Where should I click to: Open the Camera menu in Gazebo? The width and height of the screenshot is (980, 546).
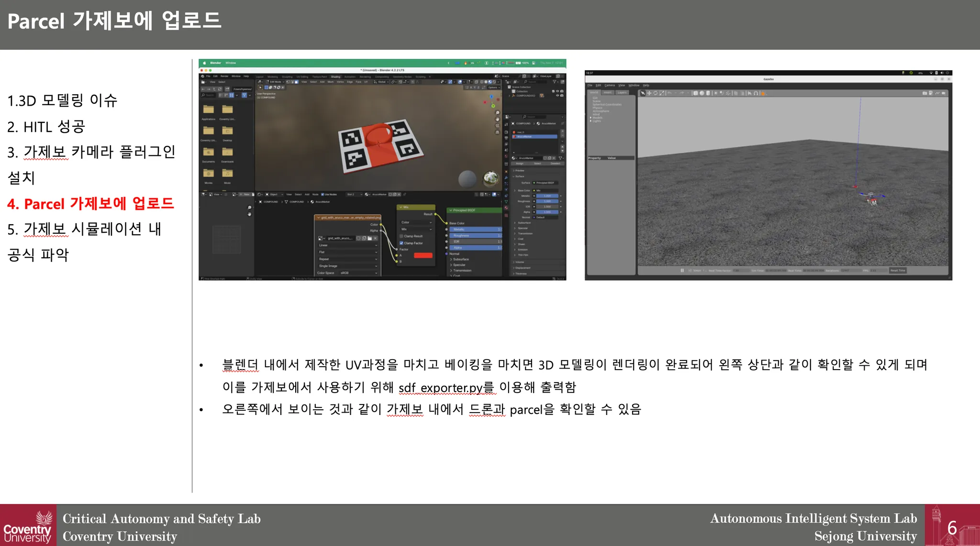(610, 86)
